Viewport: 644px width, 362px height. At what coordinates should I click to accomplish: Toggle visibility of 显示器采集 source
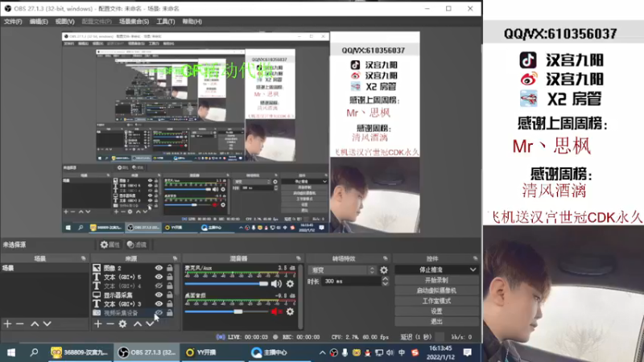pyautogui.click(x=159, y=294)
